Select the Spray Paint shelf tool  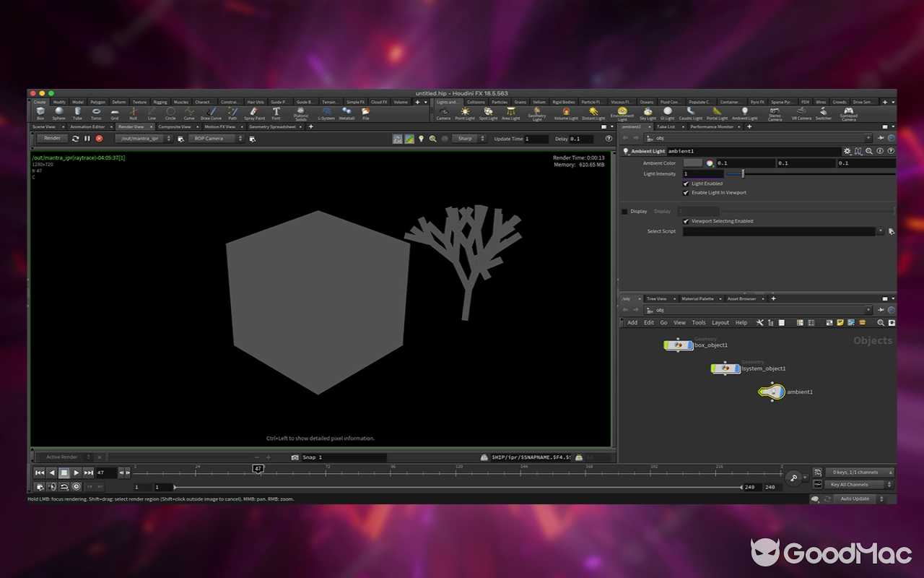pyautogui.click(x=254, y=112)
